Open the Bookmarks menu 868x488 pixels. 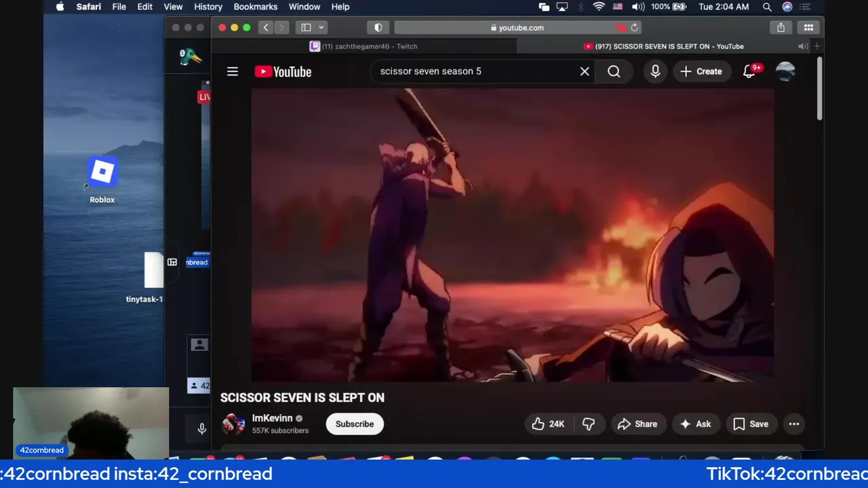(x=256, y=7)
